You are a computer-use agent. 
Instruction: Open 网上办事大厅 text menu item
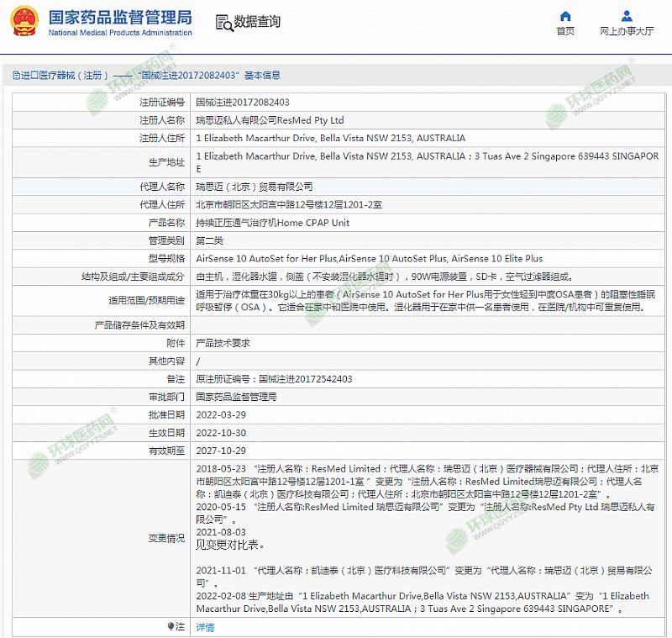click(x=627, y=31)
